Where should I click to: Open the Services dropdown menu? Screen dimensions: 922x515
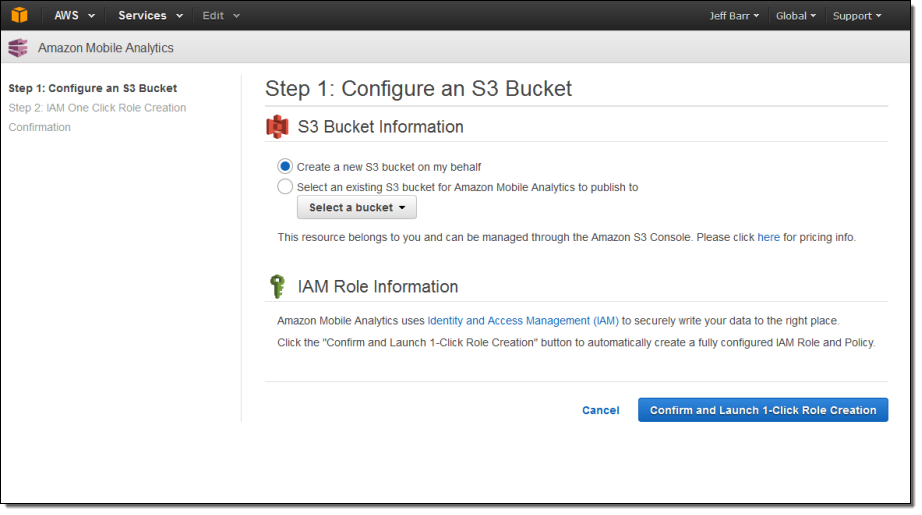click(x=150, y=16)
